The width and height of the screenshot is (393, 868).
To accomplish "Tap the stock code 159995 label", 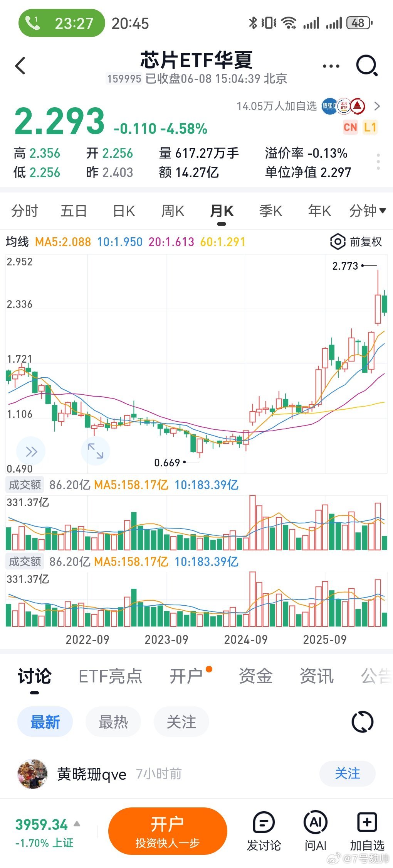I will [124, 79].
